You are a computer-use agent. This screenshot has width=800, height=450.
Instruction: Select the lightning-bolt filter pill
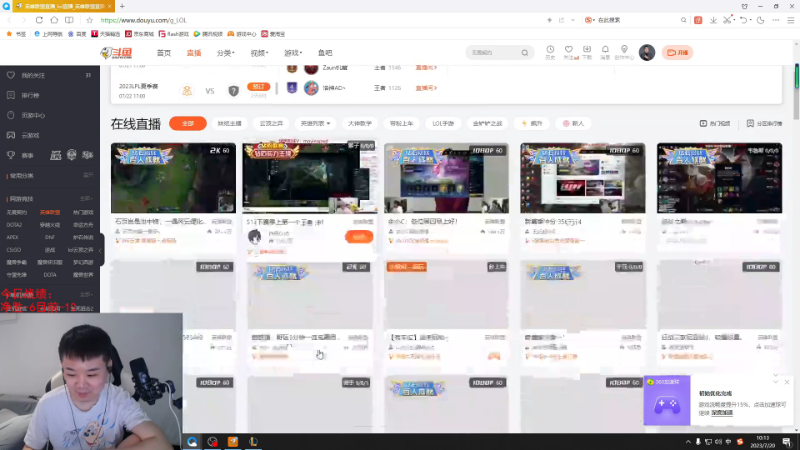pos(532,123)
